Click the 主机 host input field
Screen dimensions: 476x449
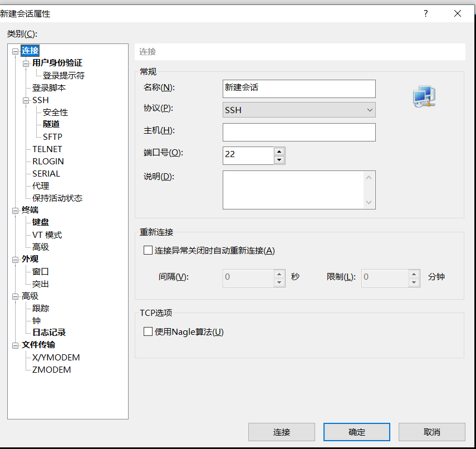pyautogui.click(x=299, y=133)
